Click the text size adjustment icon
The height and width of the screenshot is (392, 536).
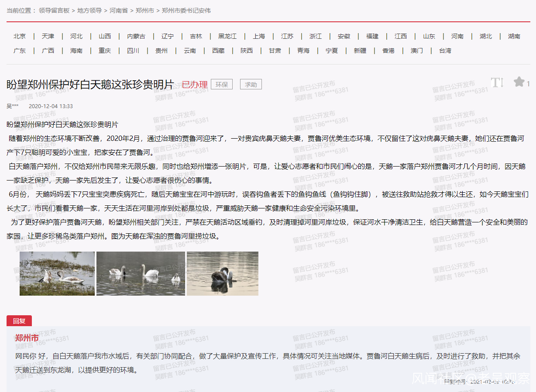coord(497,82)
